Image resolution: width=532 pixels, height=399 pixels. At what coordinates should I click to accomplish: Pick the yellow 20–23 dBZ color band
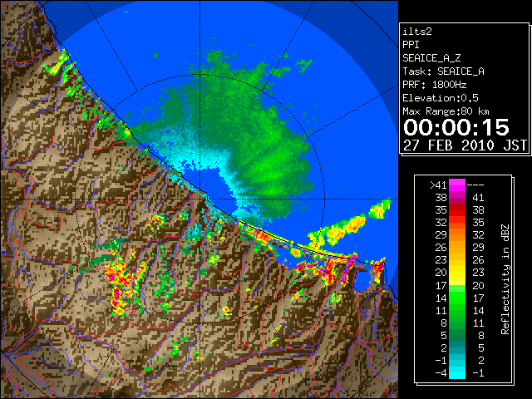click(x=457, y=273)
